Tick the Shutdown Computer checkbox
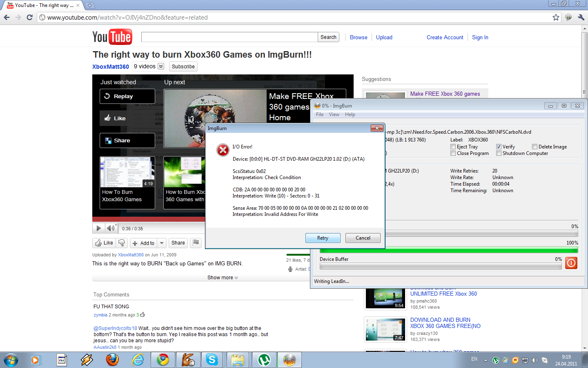Viewport: 588px width, 368px height. pyautogui.click(x=499, y=153)
